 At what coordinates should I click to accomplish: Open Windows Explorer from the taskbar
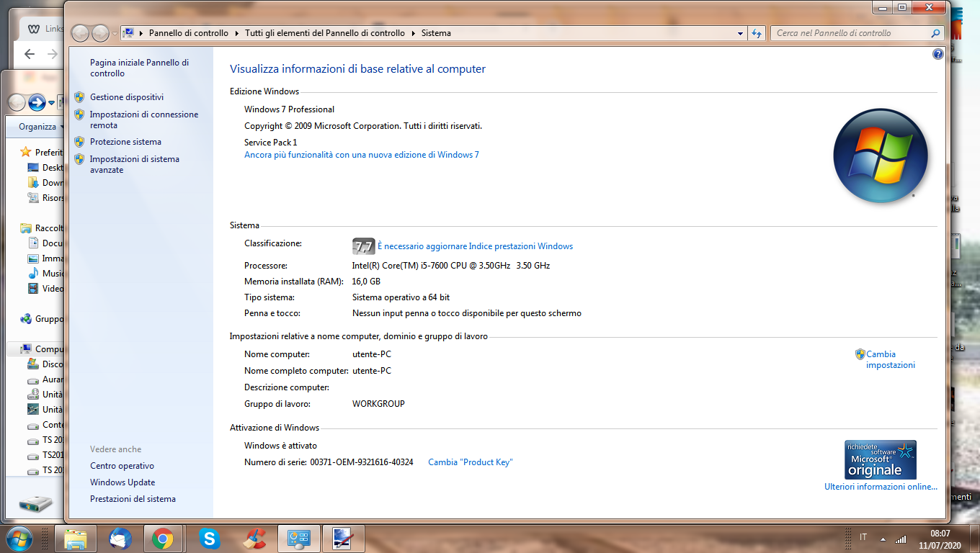pyautogui.click(x=76, y=539)
